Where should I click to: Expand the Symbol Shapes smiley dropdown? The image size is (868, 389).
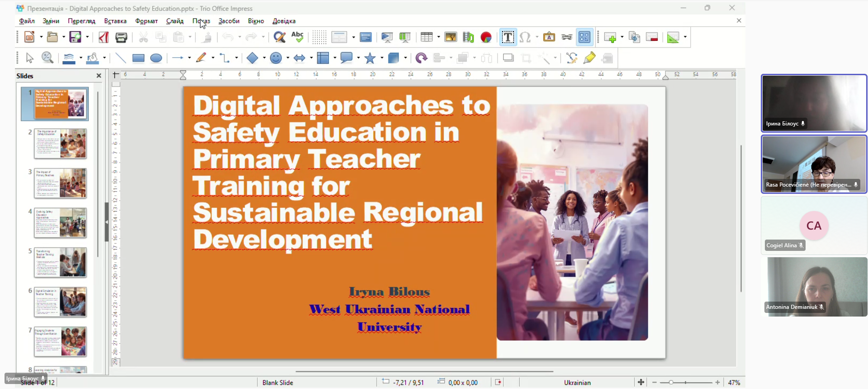287,58
